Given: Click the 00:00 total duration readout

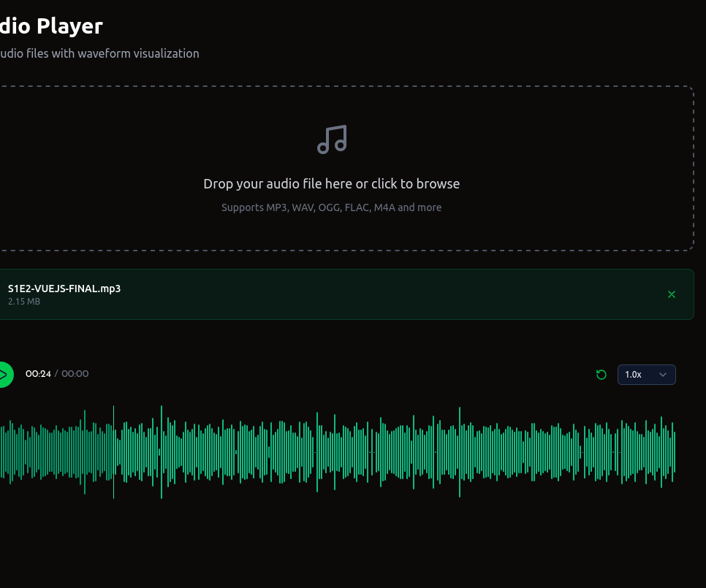Looking at the screenshot, I should pos(75,374).
